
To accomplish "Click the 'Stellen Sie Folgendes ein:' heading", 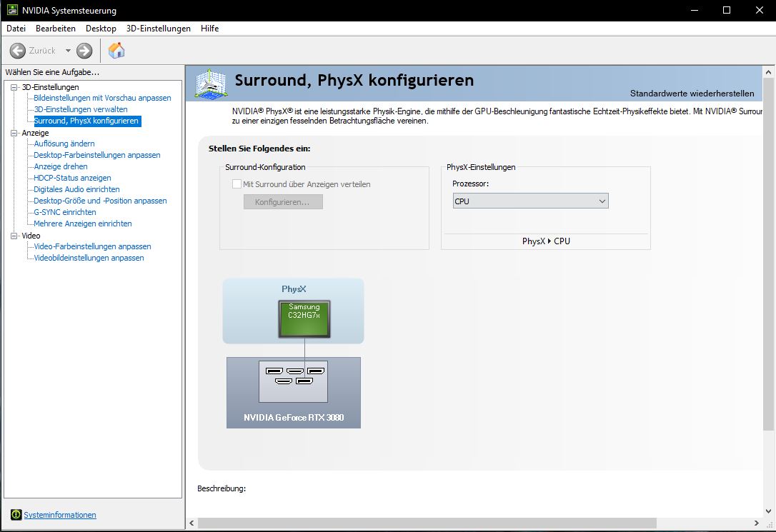I will (259, 149).
